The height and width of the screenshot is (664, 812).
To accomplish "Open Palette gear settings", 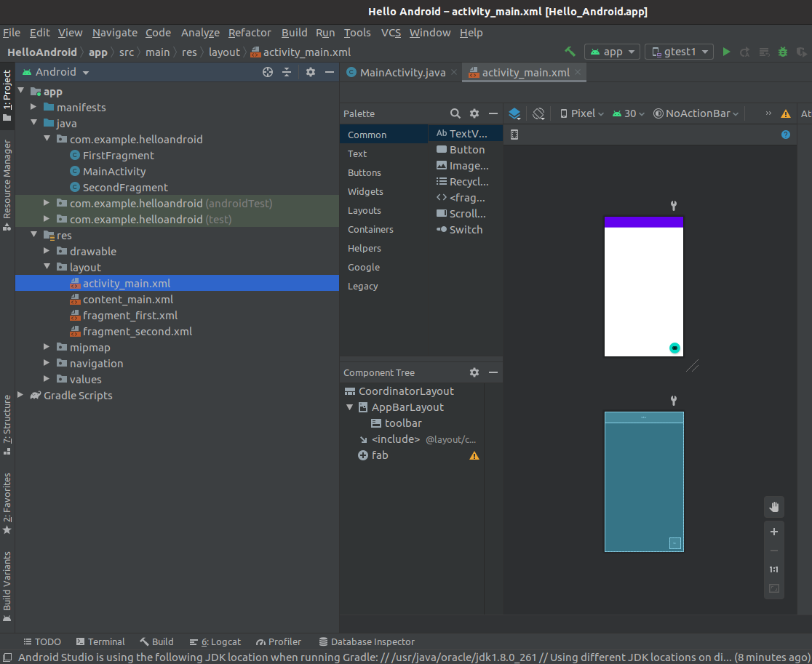I will click(474, 113).
